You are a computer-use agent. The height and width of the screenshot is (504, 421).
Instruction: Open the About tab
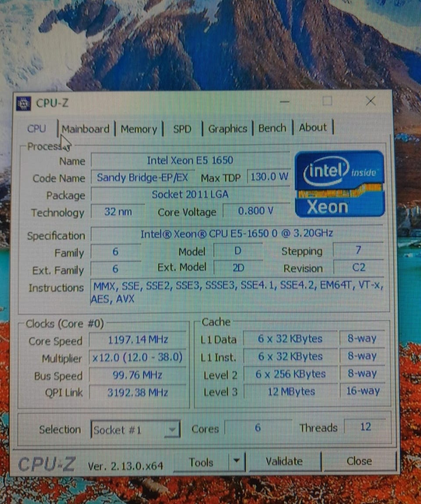pos(313,128)
